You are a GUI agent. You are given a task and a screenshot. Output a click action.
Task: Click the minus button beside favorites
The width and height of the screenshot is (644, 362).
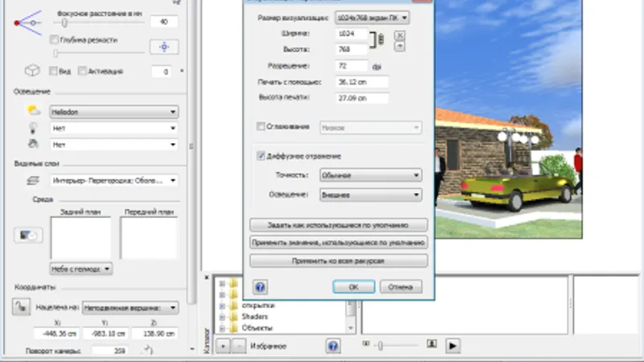point(238,346)
